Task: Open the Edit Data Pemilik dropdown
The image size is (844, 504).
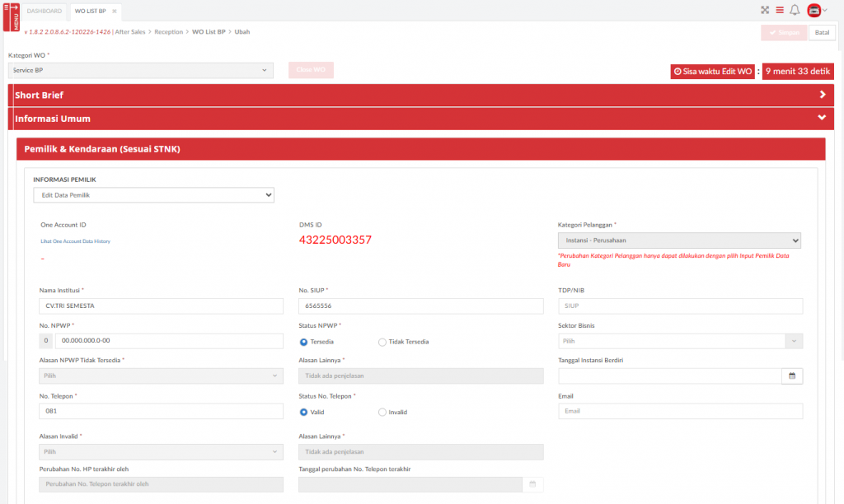Action: click(x=153, y=194)
